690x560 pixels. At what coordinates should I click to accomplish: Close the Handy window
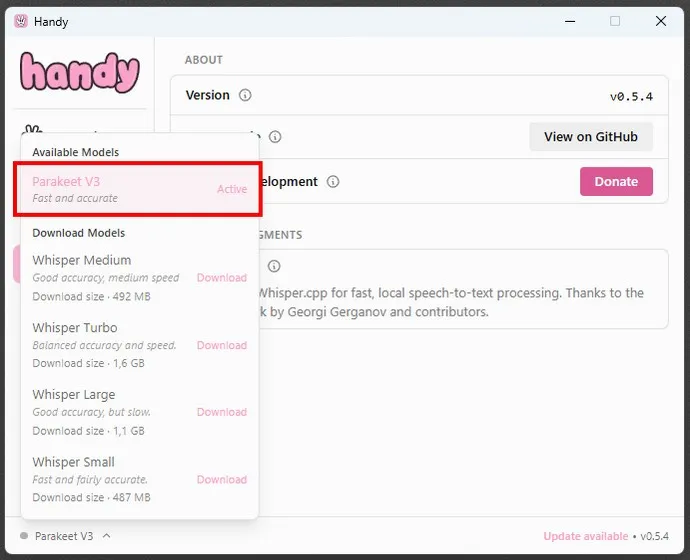click(x=661, y=21)
